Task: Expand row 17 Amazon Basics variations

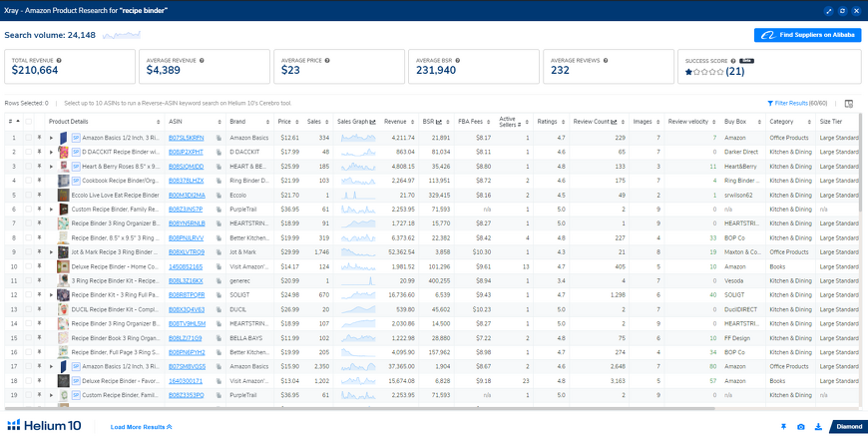Action: pyautogui.click(x=52, y=367)
